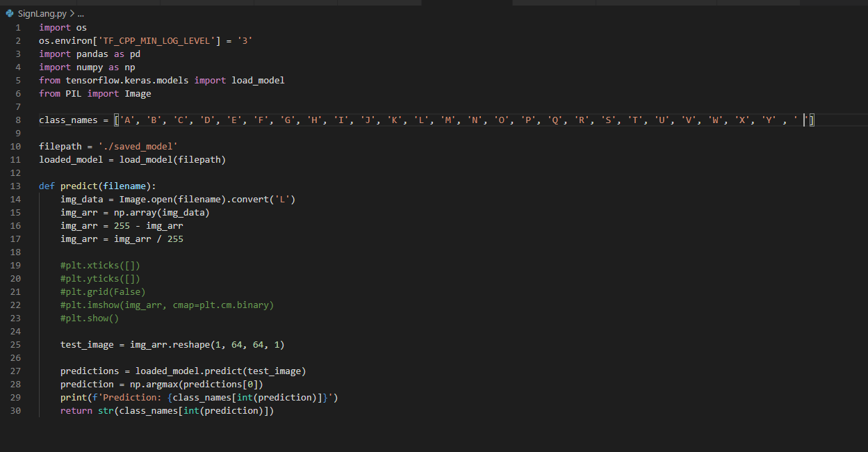868x452 pixels.
Task: Click the Python file icon in breadcrumb
Action: pos(10,13)
